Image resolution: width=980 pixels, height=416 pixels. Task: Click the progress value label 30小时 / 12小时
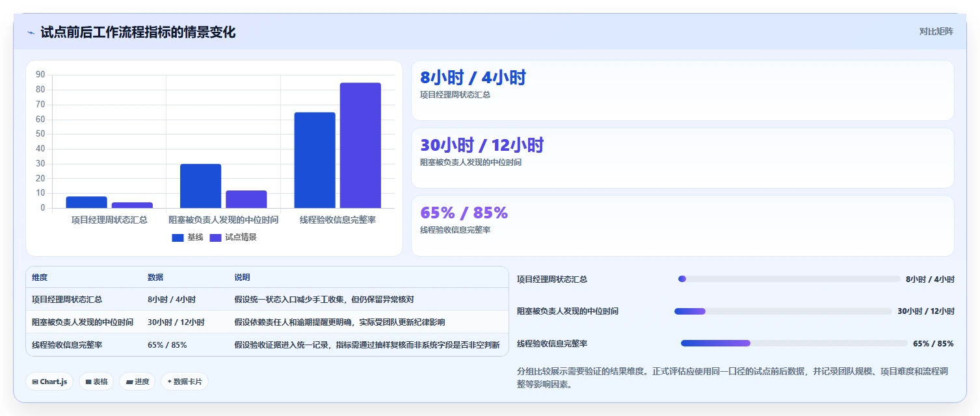926,311
